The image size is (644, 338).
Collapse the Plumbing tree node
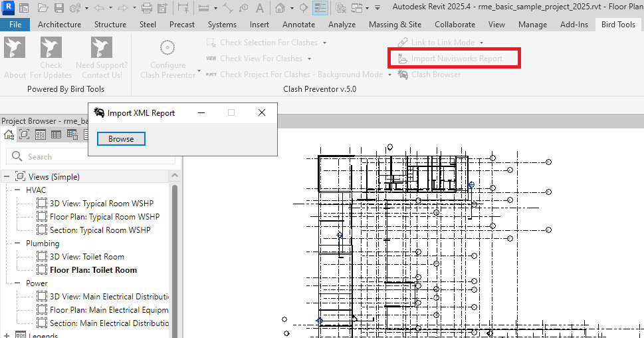(17, 243)
